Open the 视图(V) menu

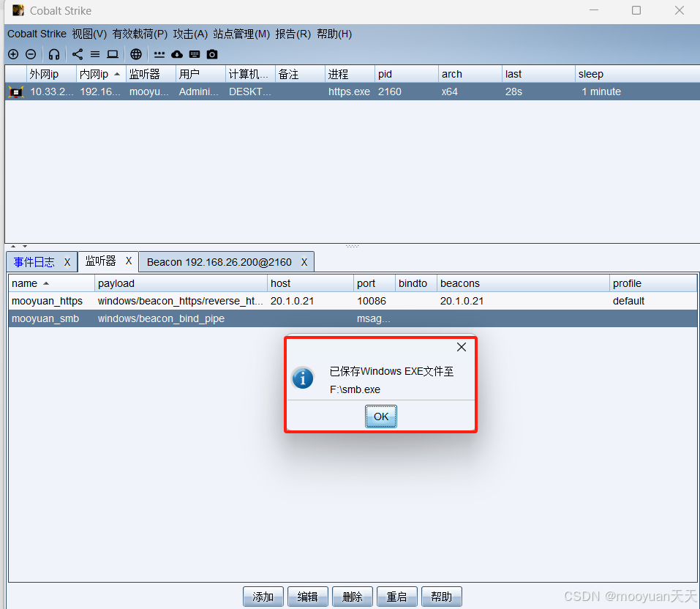tap(89, 34)
